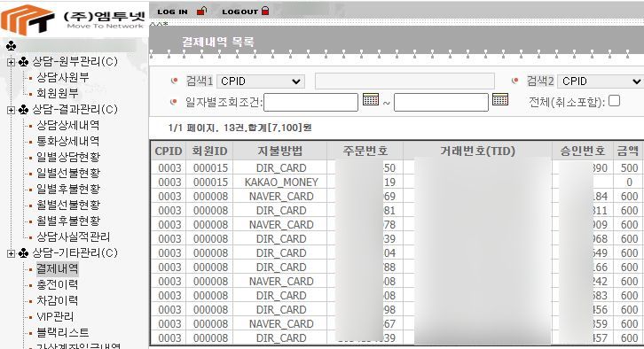
Task: Open 상담사실적관리 menu item
Action: click(x=73, y=237)
